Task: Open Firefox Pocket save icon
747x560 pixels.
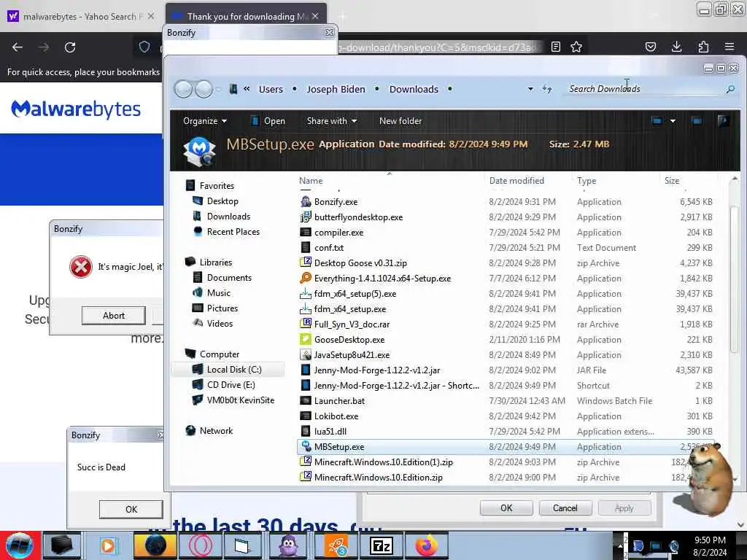Action: [x=651, y=47]
